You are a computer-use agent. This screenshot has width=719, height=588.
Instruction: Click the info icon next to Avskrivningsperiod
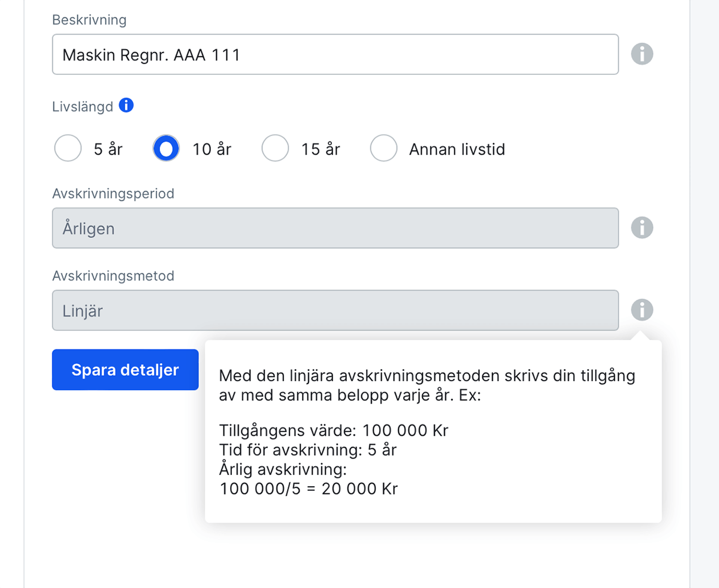pyautogui.click(x=642, y=228)
